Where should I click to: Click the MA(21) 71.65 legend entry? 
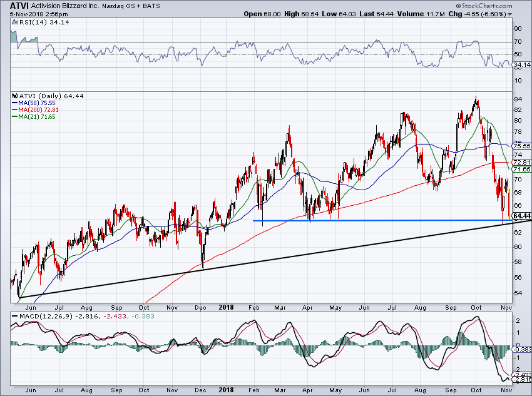[37, 116]
